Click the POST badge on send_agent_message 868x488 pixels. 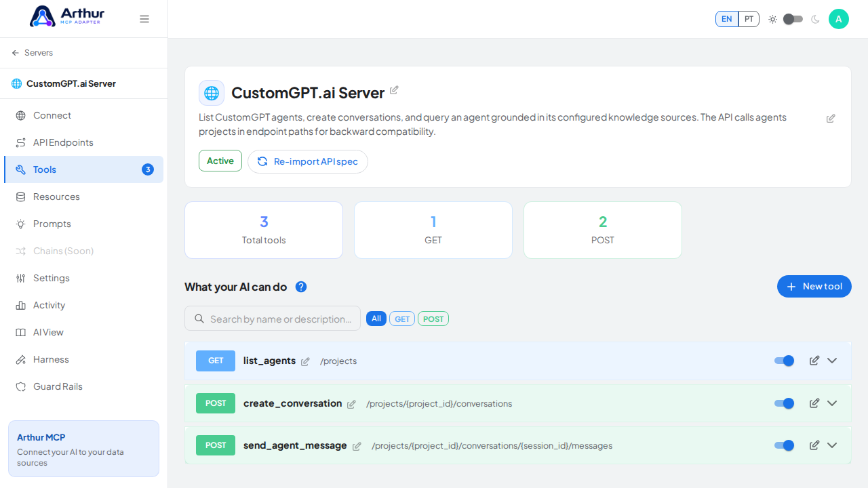(216, 445)
